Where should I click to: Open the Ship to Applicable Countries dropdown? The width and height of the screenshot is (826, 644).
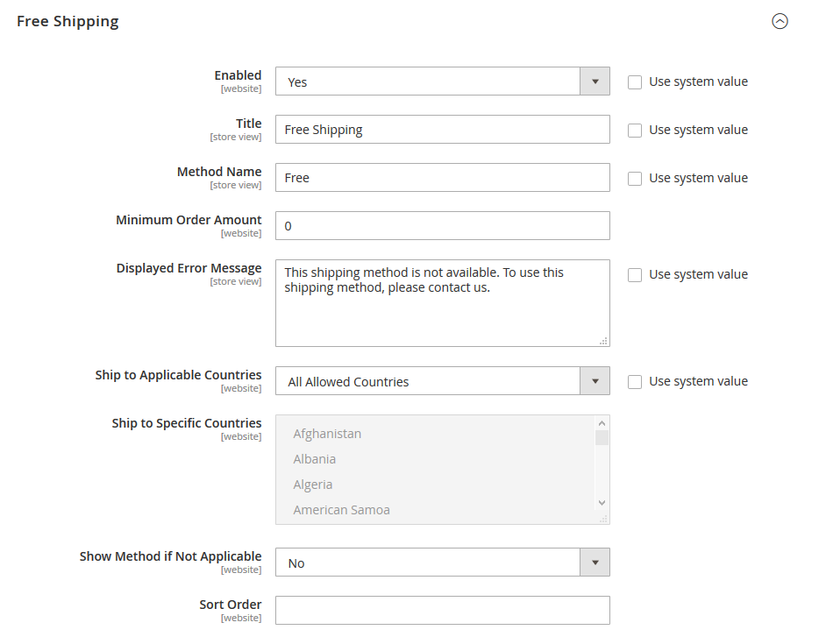[x=595, y=381]
